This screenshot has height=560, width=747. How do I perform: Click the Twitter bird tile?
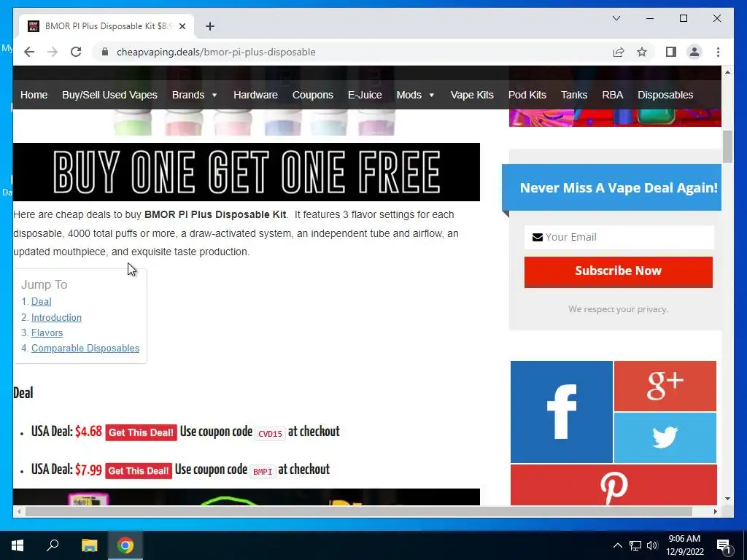(665, 437)
